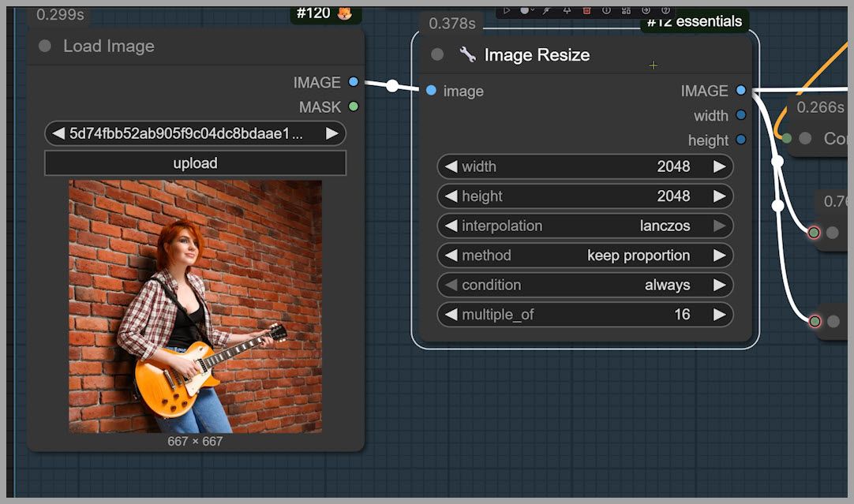Click the info icon in node toolbar
Image resolution: width=854 pixels, height=504 pixels.
click(x=606, y=10)
